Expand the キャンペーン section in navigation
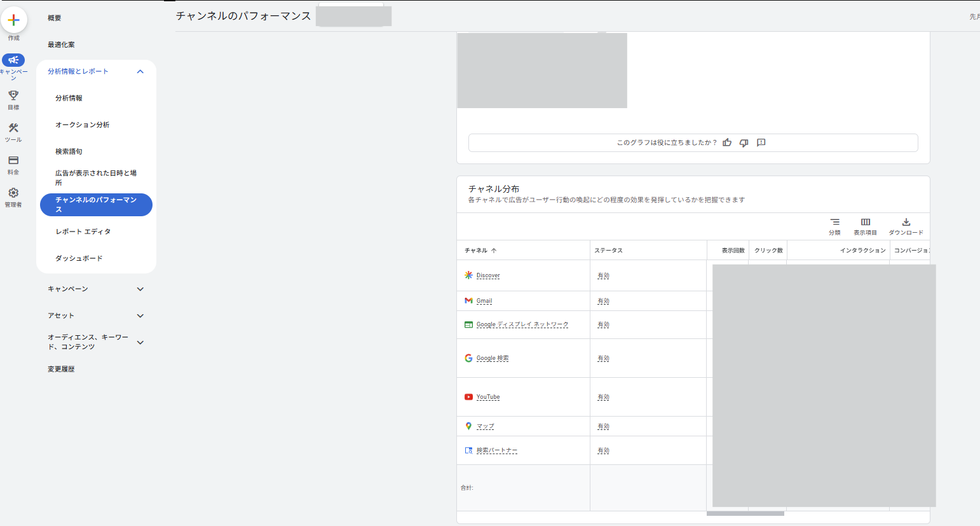This screenshot has width=980, height=526. pos(140,289)
